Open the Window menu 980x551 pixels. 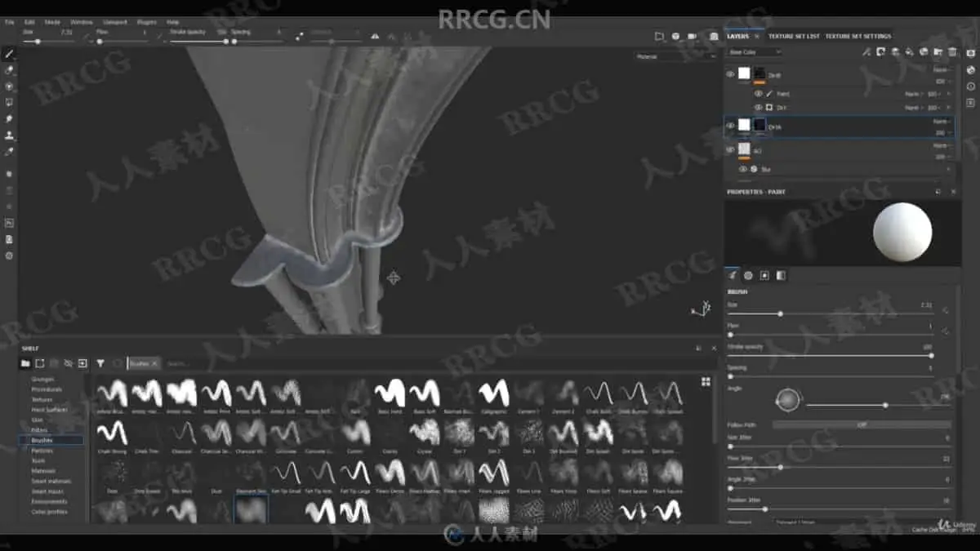pyautogui.click(x=82, y=22)
